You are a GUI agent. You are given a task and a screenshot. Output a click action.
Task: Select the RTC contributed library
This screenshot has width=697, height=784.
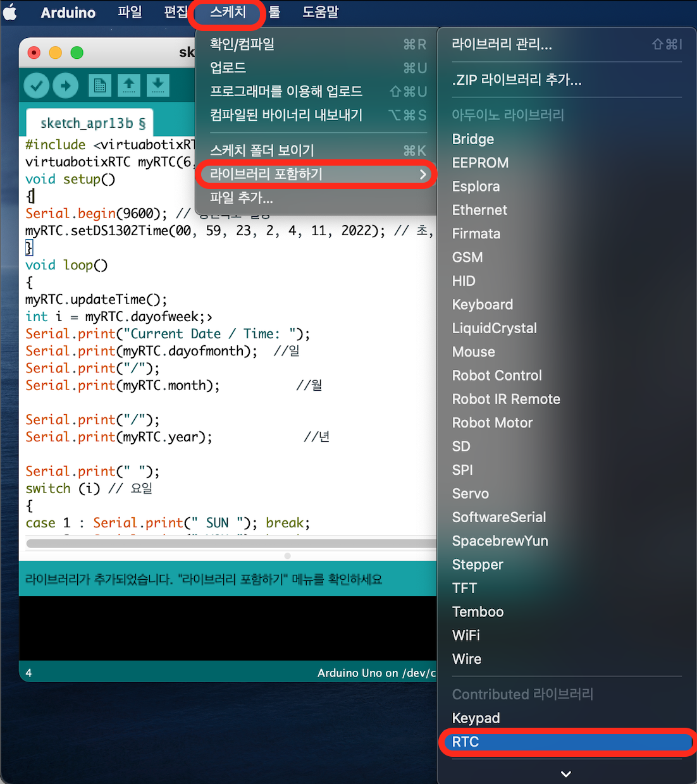(567, 742)
